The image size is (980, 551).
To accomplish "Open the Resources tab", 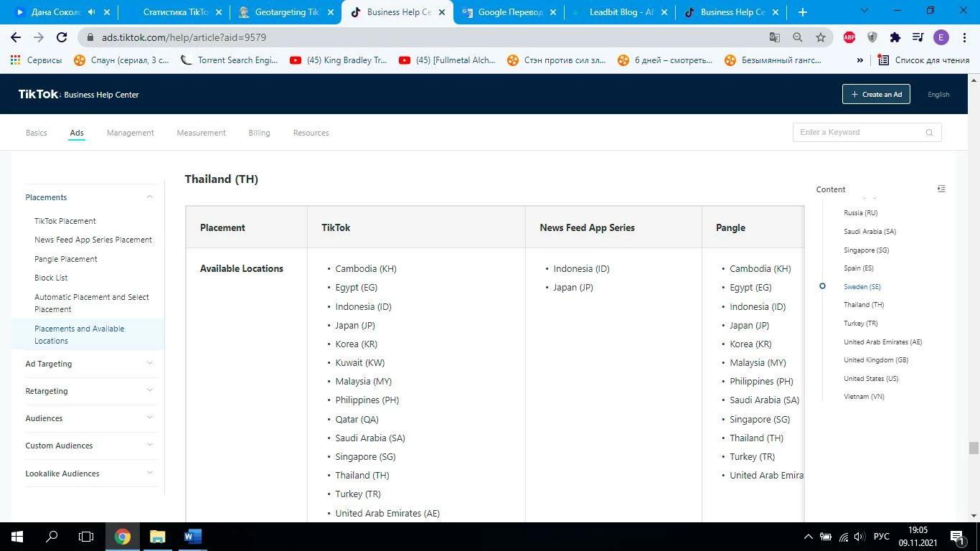I will tap(311, 133).
